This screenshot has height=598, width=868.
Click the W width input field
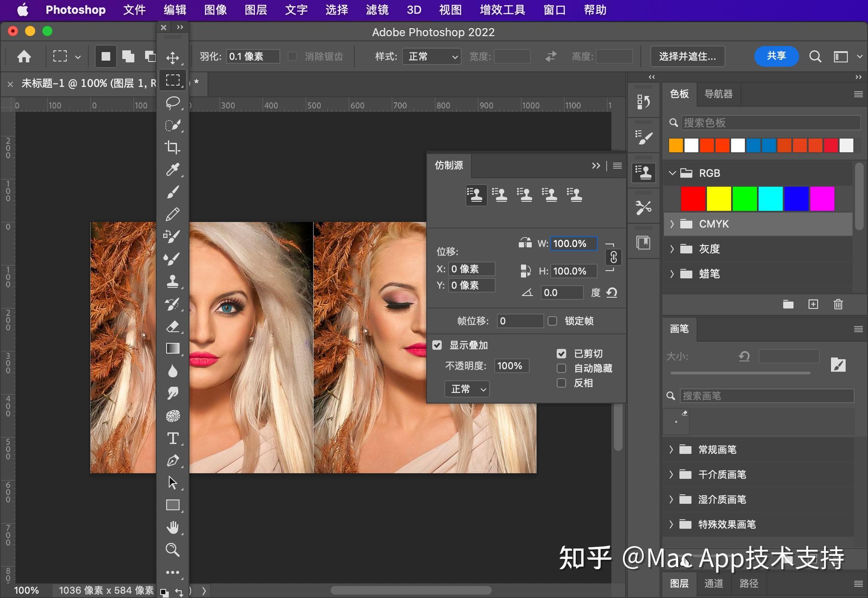(x=573, y=243)
